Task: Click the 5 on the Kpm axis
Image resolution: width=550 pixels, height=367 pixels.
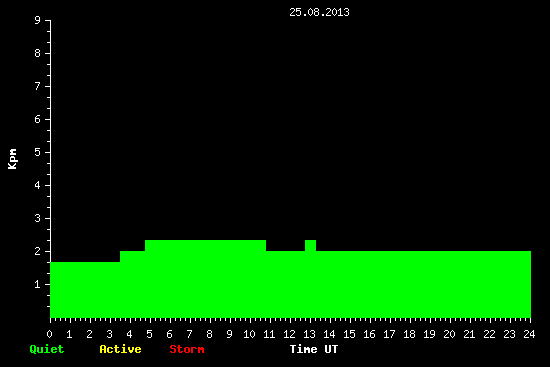Action: 38,152
